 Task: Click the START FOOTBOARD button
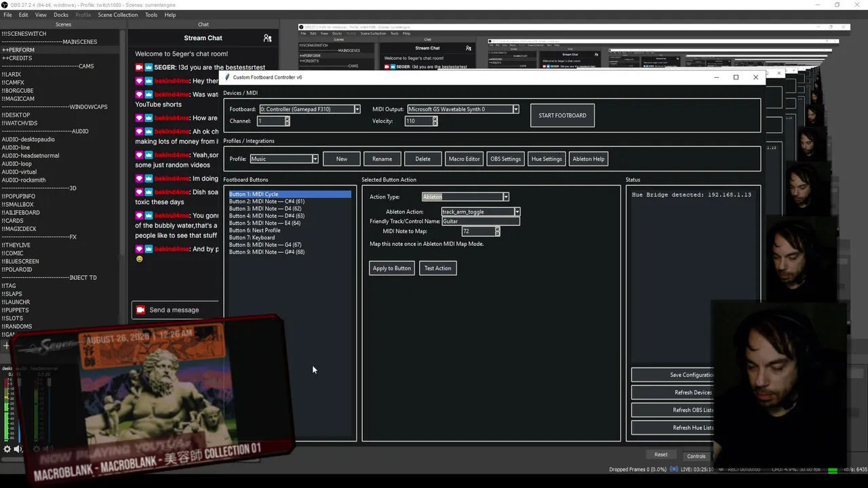tap(562, 115)
